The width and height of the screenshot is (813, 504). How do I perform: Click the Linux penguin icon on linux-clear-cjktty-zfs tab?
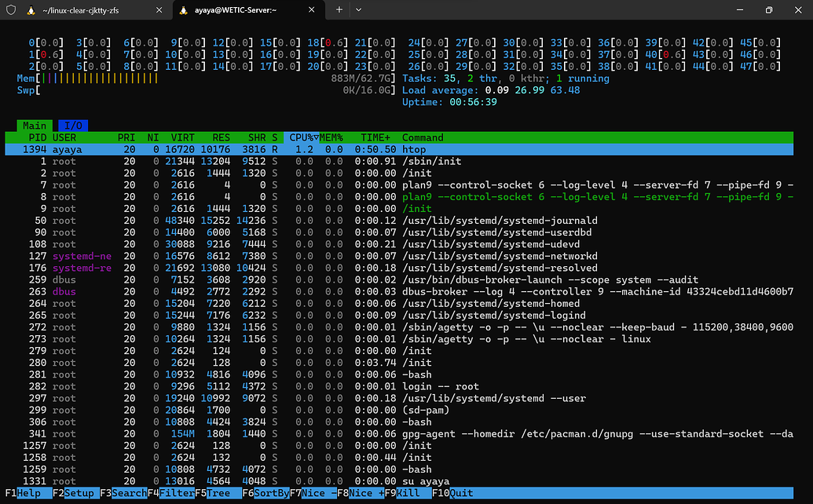[x=31, y=10]
